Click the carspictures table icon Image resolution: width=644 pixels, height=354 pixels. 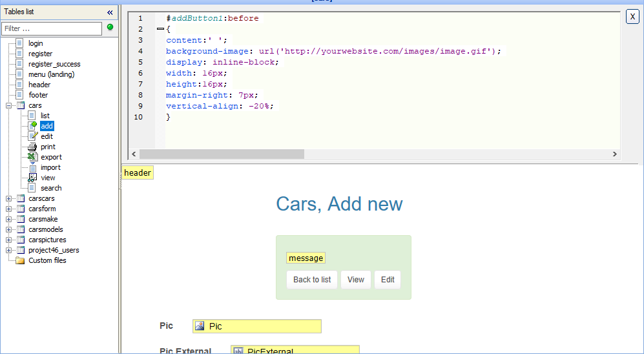click(x=20, y=240)
